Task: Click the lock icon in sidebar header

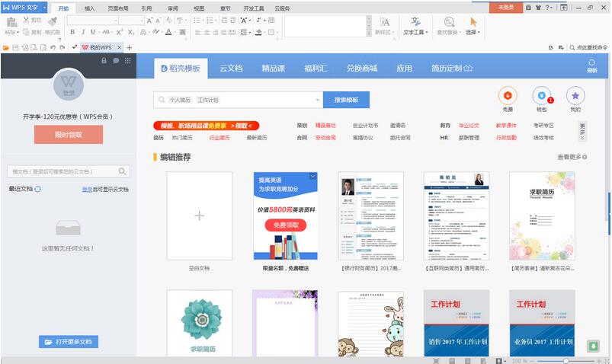Action: (104, 60)
